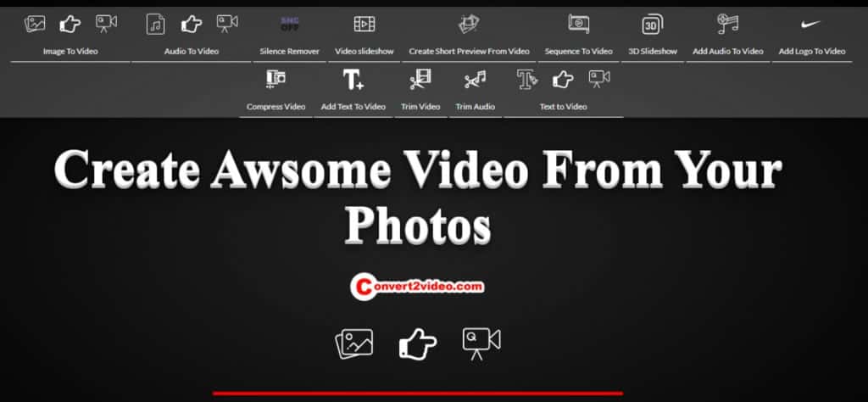The height and width of the screenshot is (402, 868).
Task: Click the Silence Remover icon
Action: coord(290,24)
